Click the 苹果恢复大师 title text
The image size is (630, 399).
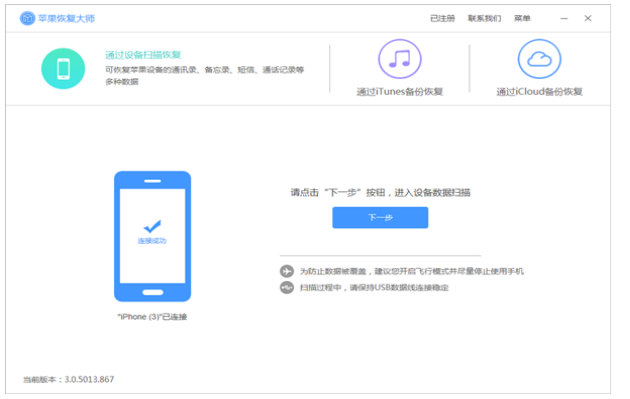(x=66, y=18)
